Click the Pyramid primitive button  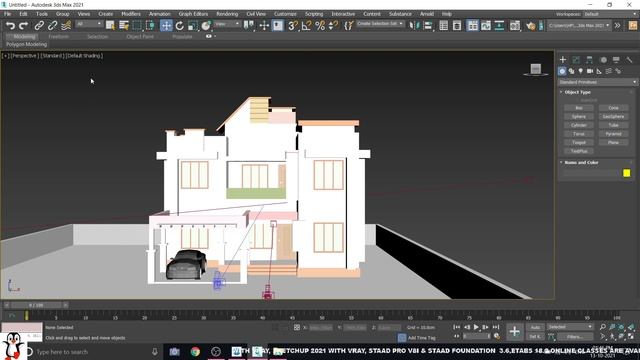[x=613, y=133]
